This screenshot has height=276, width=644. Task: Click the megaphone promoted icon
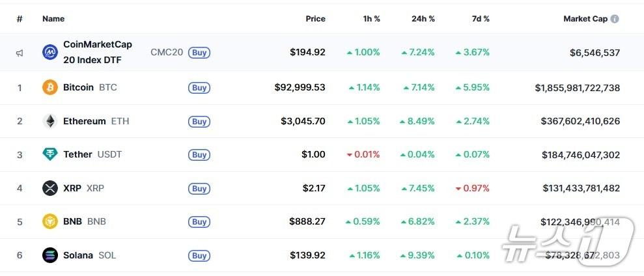pyautogui.click(x=20, y=53)
